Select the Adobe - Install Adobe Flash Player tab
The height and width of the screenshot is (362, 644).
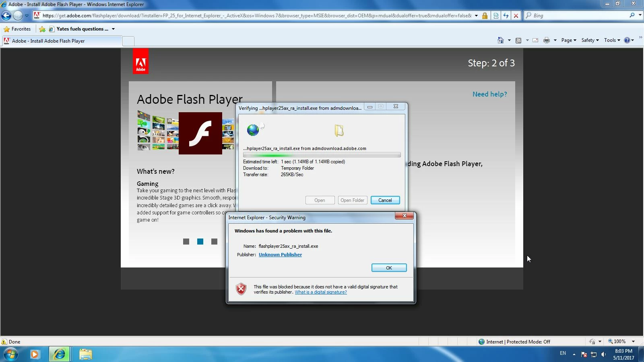tap(62, 41)
